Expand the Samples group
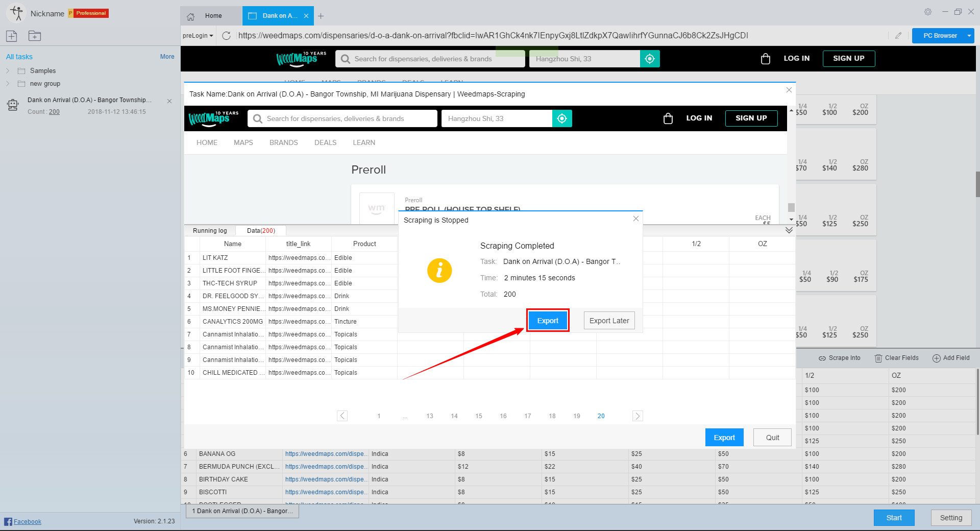This screenshot has height=531, width=980. click(x=8, y=71)
